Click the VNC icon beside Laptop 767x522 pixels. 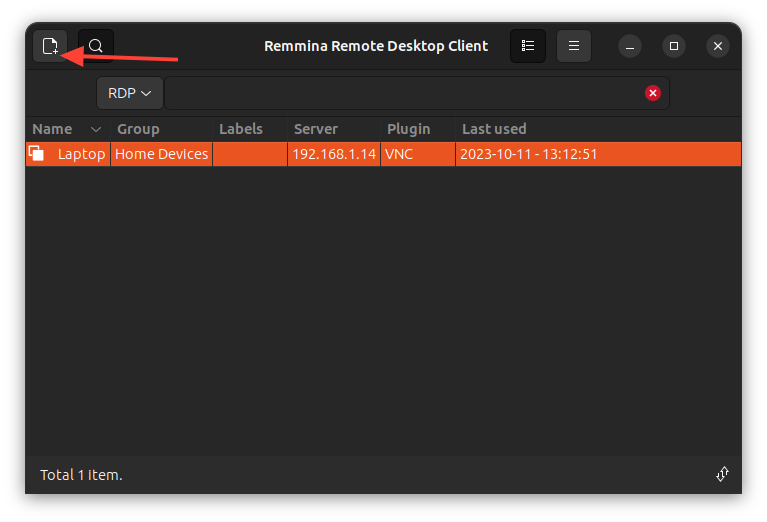pyautogui.click(x=37, y=154)
